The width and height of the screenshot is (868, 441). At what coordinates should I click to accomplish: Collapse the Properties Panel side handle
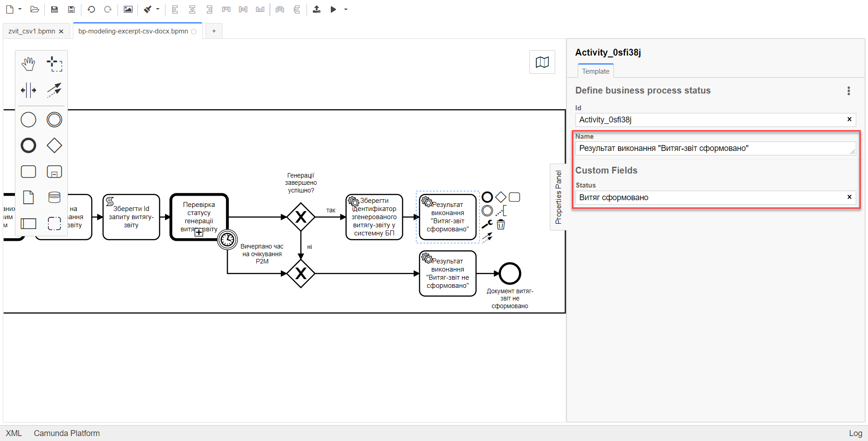coord(558,197)
